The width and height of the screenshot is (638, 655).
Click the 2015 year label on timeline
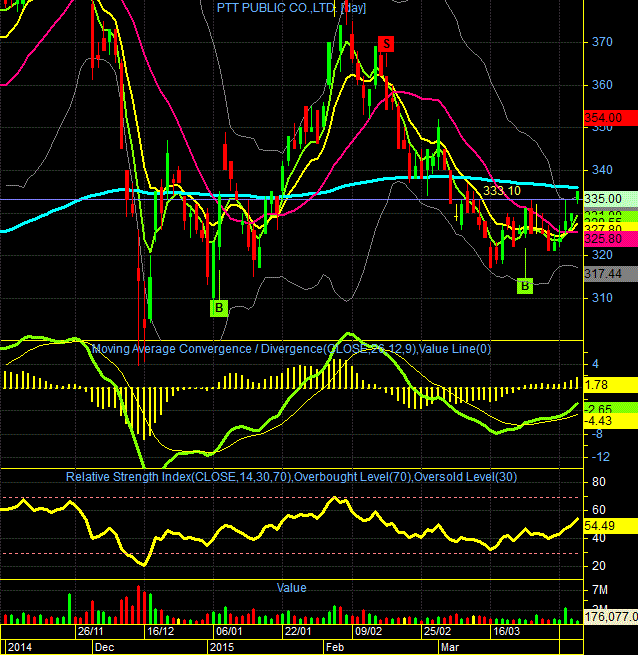[222, 647]
